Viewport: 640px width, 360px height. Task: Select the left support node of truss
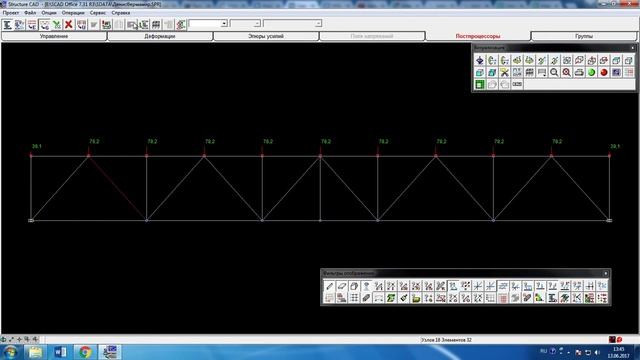click(31, 220)
